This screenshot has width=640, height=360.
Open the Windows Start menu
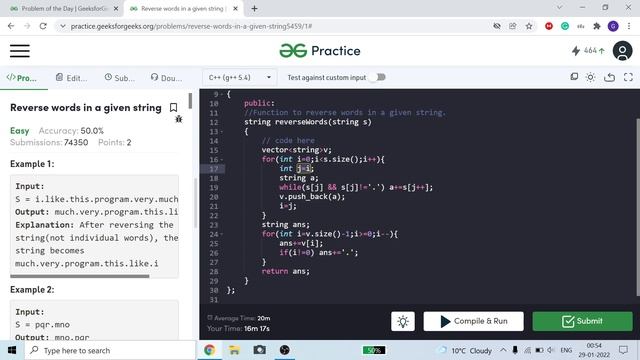(12, 350)
